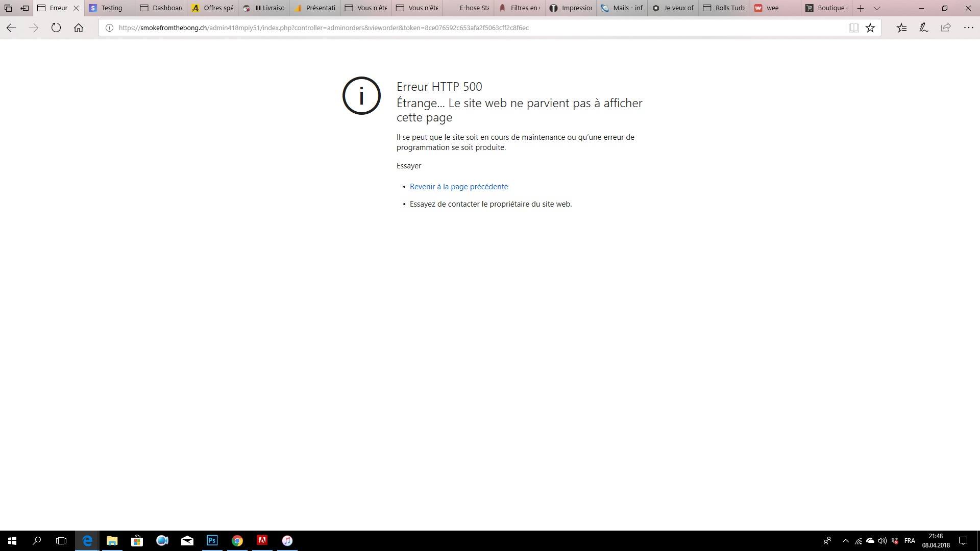Open the new tab plus button
The height and width of the screenshot is (551, 980).
[x=861, y=8]
